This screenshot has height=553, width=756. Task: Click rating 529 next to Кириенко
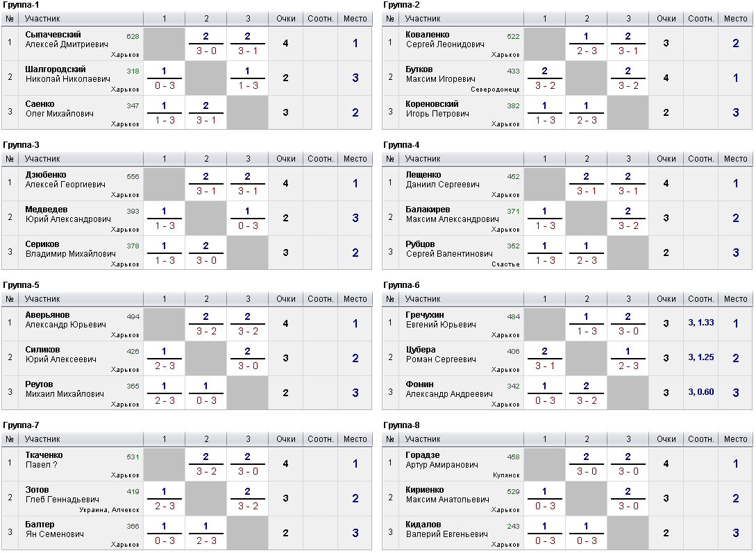tap(513, 492)
